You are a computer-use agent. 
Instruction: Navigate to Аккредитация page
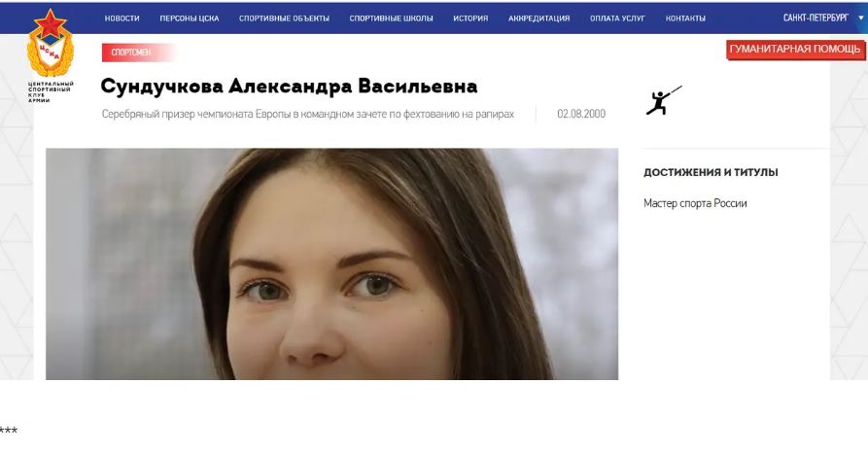tap(538, 18)
